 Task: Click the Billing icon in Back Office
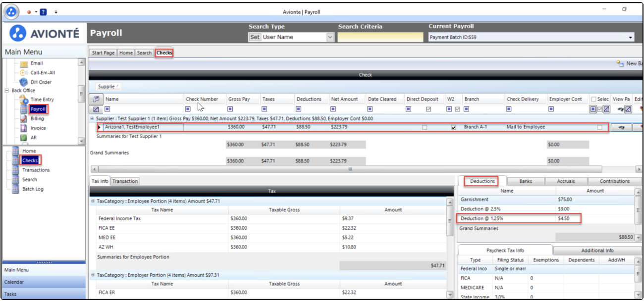[23, 119]
